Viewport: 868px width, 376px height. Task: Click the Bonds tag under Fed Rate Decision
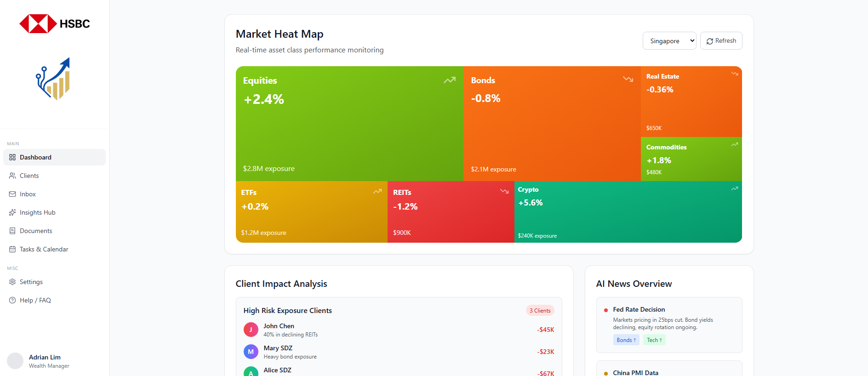pyautogui.click(x=626, y=340)
